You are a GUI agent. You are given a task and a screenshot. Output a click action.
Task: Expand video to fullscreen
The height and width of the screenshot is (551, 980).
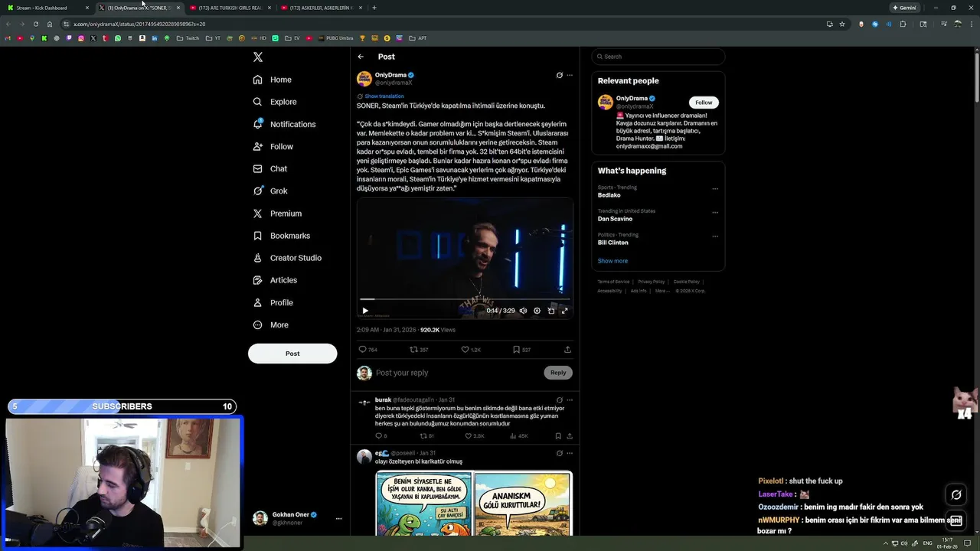point(564,311)
